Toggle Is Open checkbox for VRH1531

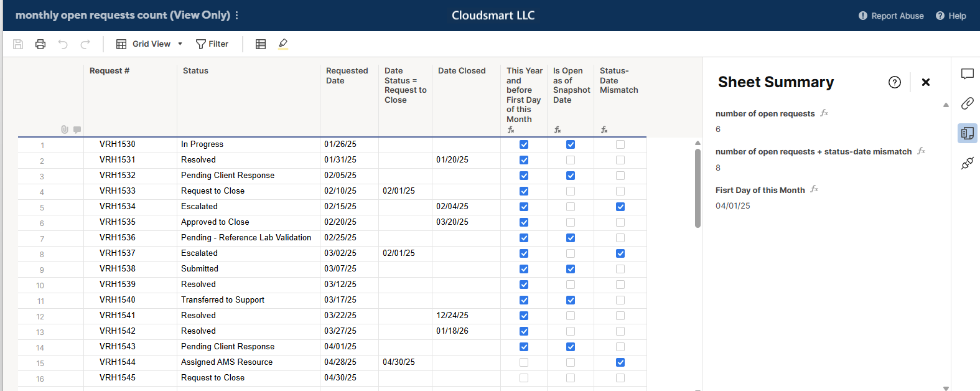pos(571,160)
